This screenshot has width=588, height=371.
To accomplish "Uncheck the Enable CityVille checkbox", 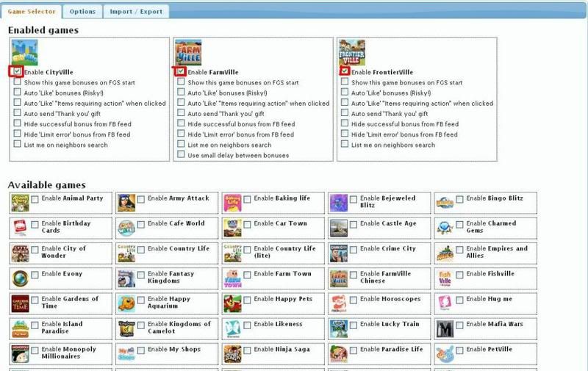I will click(17, 71).
